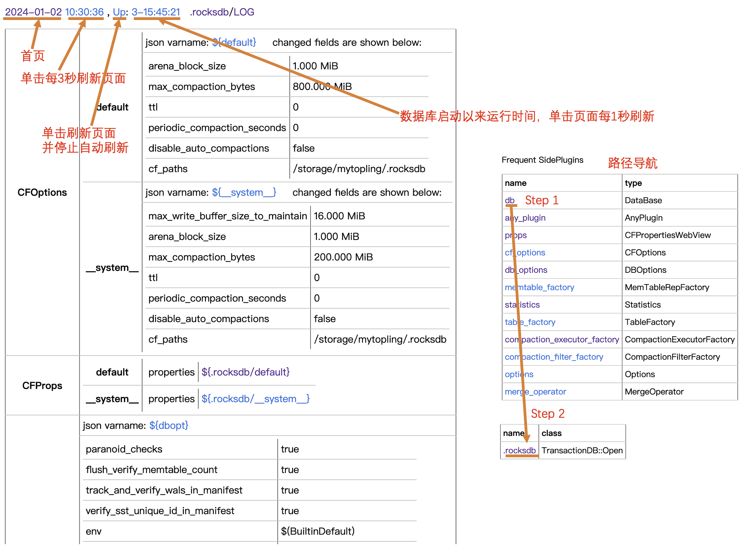Open the props link
Screen dimensions: 756x549
click(x=516, y=235)
